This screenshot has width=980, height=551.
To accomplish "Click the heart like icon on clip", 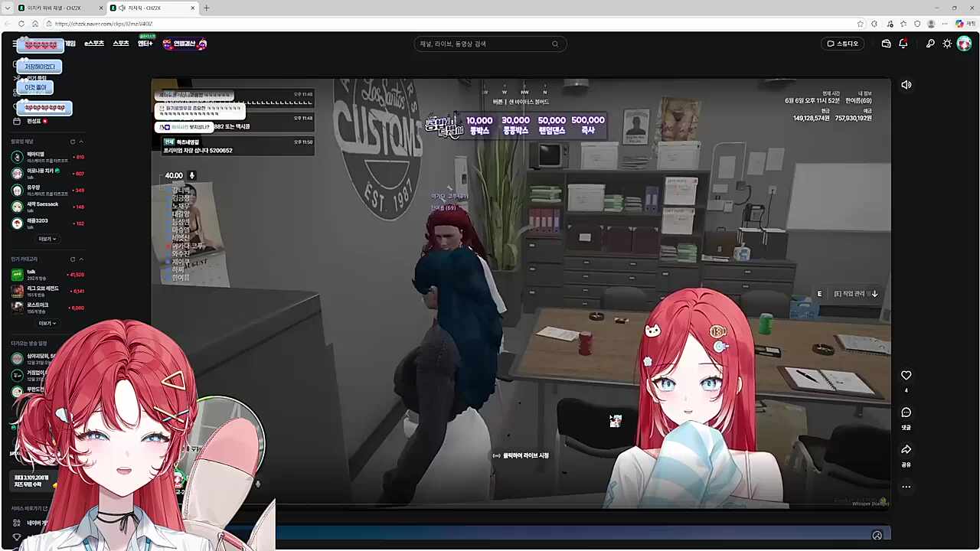I will click(906, 375).
